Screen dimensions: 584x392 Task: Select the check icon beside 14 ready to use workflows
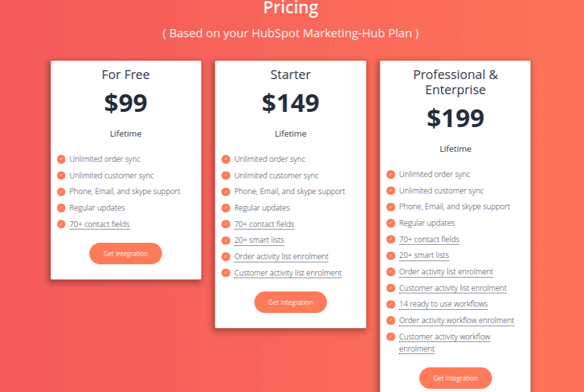tap(391, 304)
